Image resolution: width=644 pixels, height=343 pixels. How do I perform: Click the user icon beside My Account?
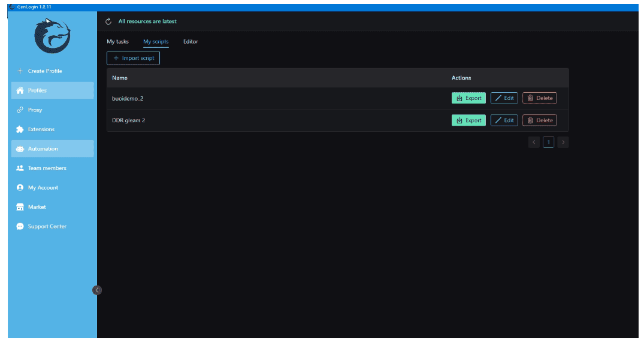coord(20,187)
